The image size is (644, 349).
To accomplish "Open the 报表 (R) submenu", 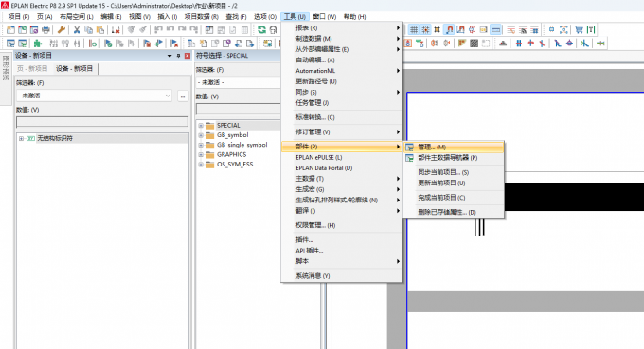I will 342,27.
